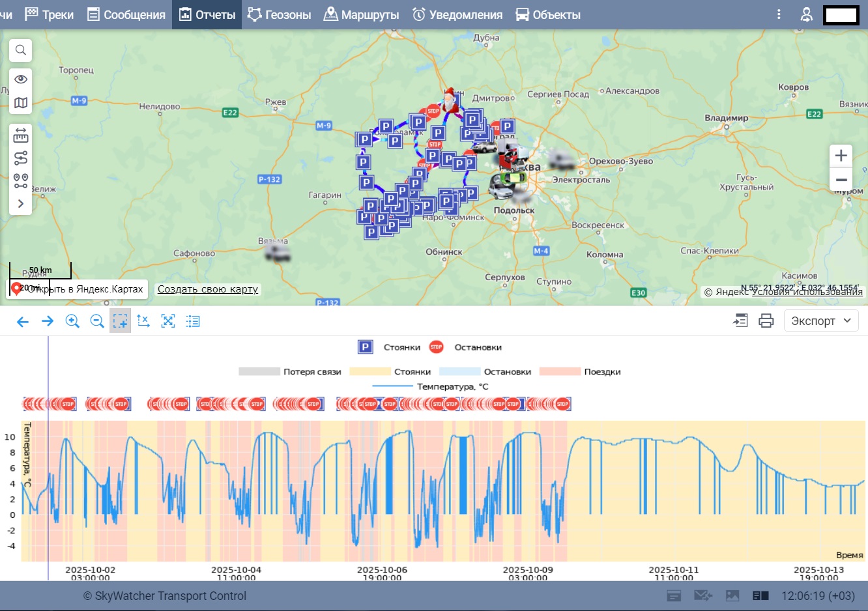
Task: Select the ruler distance measurement tool
Action: pos(21,135)
